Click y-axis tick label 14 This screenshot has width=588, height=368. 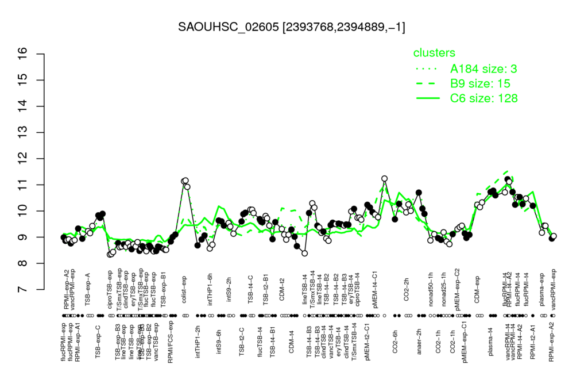click(22, 106)
